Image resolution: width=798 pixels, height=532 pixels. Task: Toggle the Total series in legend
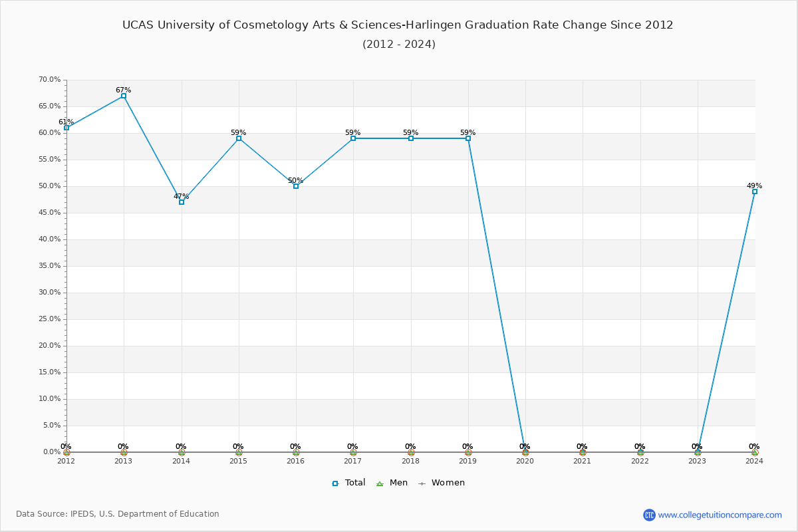coord(348,483)
